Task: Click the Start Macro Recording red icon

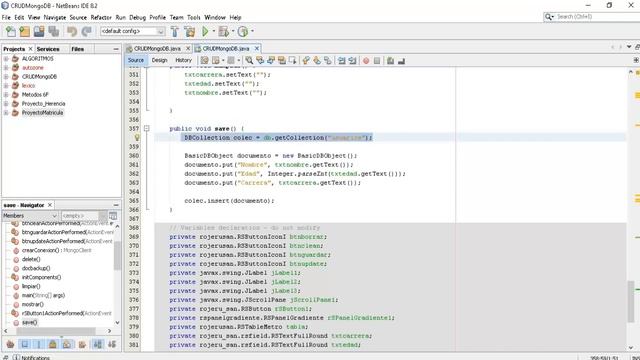Action: tap(366, 60)
